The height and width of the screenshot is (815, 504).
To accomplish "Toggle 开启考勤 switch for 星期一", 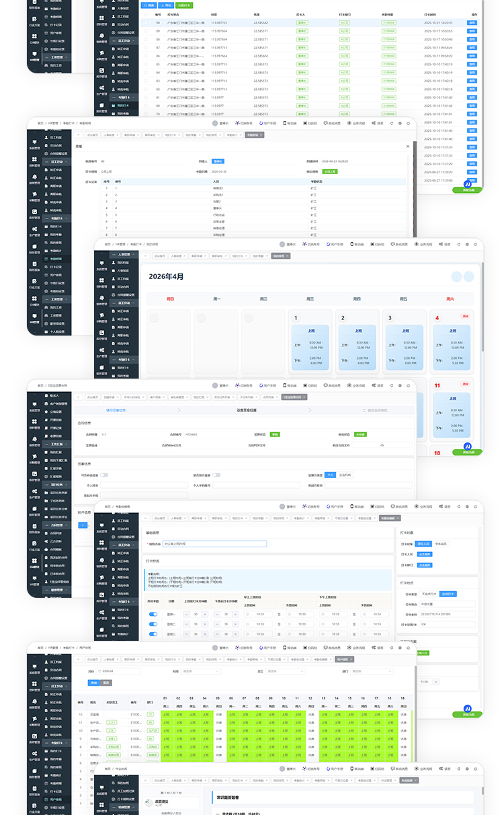I will click(x=153, y=614).
